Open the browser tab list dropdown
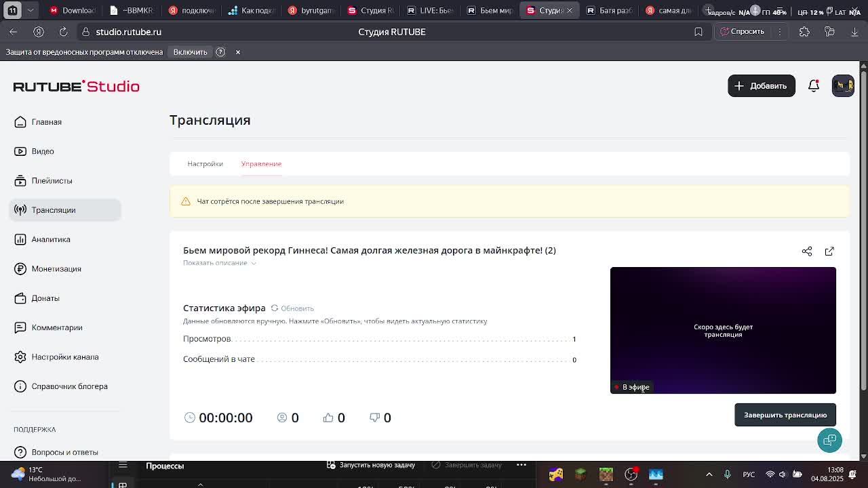This screenshot has width=868, height=488. click(x=31, y=10)
